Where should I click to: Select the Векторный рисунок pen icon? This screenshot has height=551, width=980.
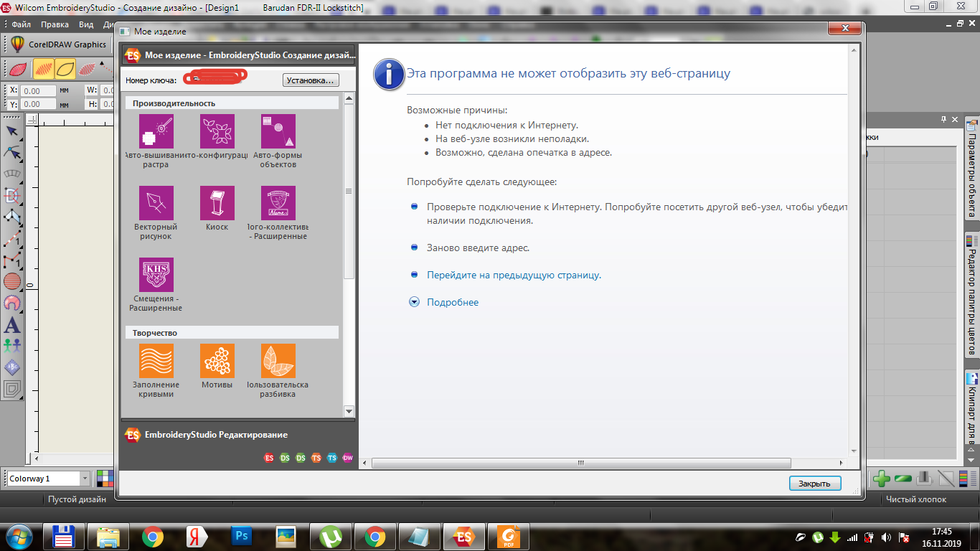(156, 203)
